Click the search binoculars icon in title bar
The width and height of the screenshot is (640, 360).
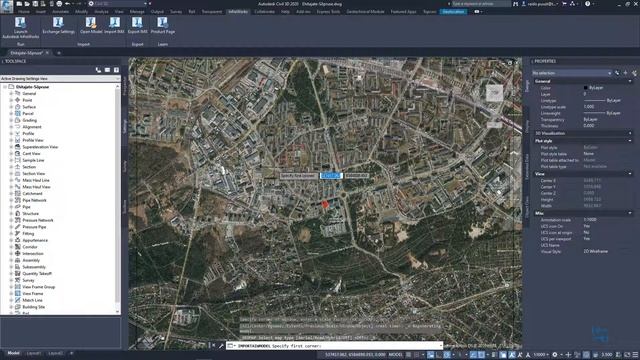pyautogui.click(x=516, y=4)
